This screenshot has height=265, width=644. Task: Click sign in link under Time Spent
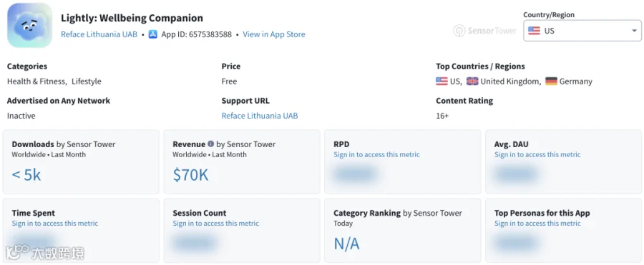coord(55,224)
